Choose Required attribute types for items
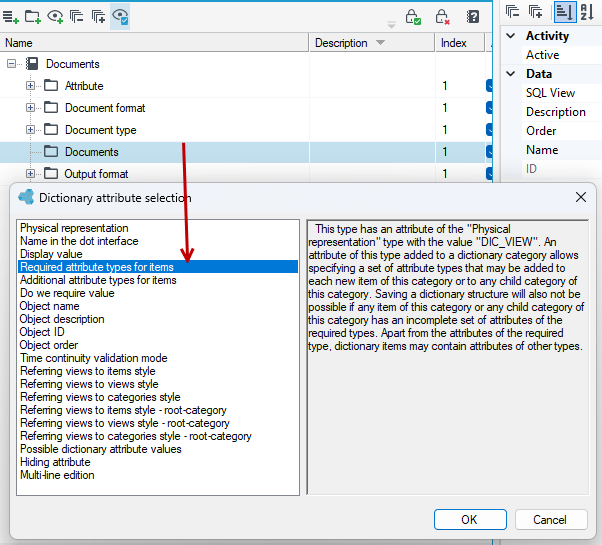Image resolution: width=602 pixels, height=545 pixels. pyautogui.click(x=158, y=267)
